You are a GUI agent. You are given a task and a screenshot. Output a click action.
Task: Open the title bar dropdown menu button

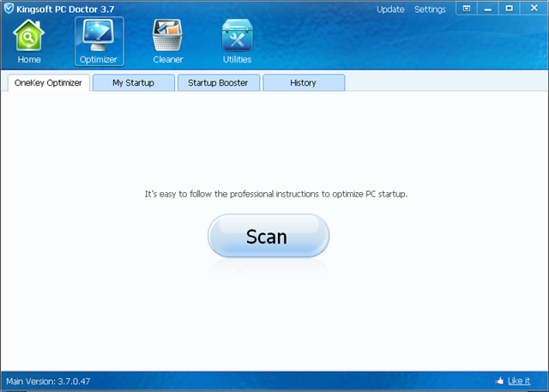tap(467, 9)
